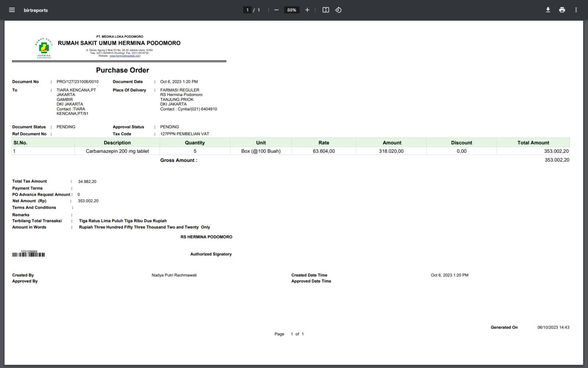Click the Amount column header
The image size is (588, 368).
[x=392, y=143]
